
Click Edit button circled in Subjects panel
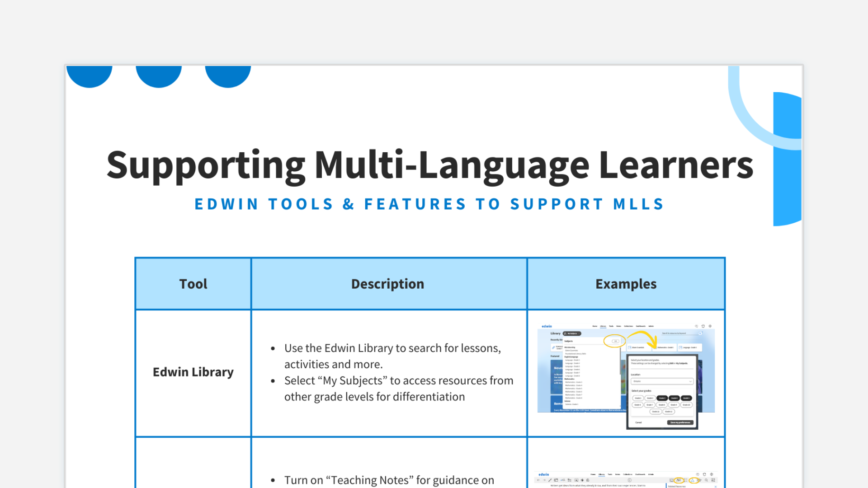[x=615, y=341]
